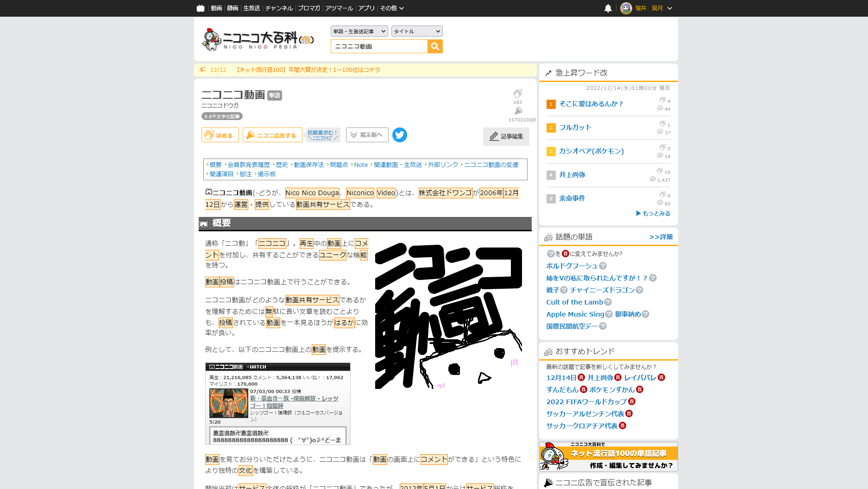Open 2022 FIFAワールドカップ trend link
Screen dimensions: 868x489
click(x=586, y=402)
